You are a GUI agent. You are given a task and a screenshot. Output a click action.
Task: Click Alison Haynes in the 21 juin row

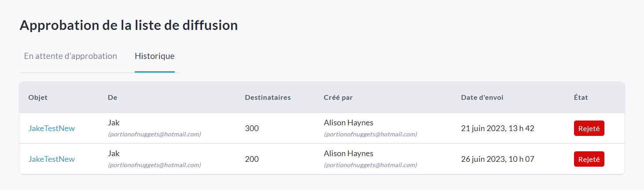348,123
